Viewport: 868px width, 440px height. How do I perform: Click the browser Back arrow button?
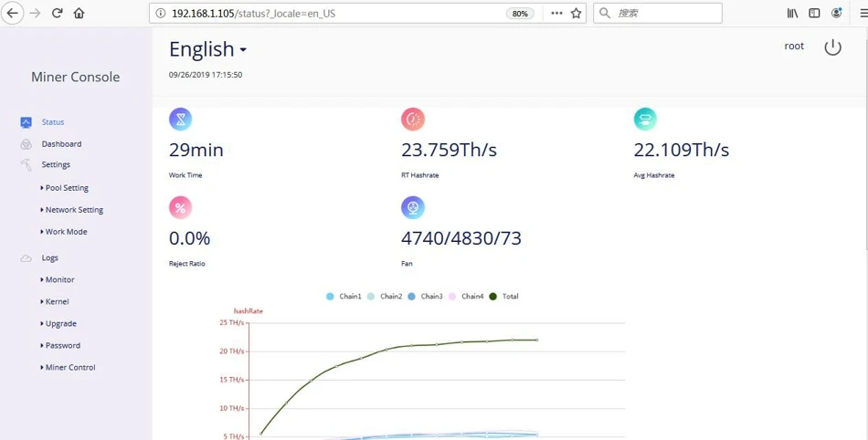coord(12,14)
